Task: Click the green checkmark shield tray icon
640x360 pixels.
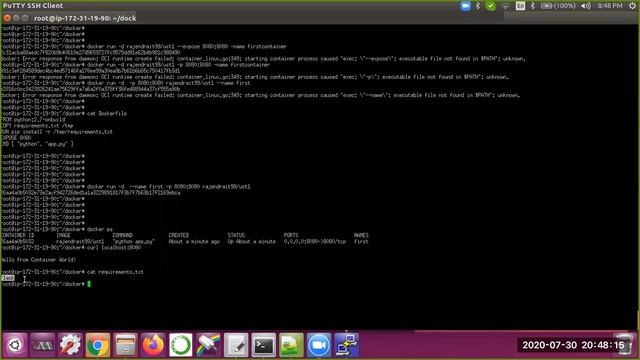Action: [491, 6]
